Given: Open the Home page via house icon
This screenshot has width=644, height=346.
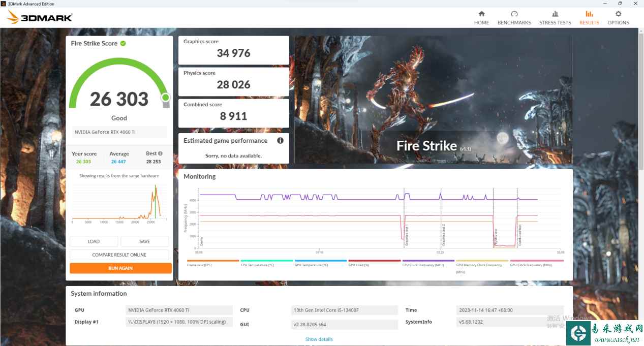Looking at the screenshot, I should pyautogui.click(x=481, y=14).
